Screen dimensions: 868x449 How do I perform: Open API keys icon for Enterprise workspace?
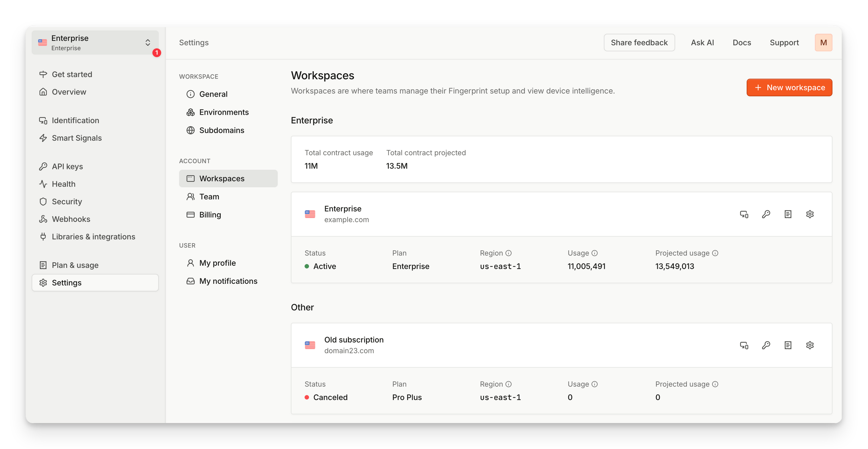tap(766, 215)
